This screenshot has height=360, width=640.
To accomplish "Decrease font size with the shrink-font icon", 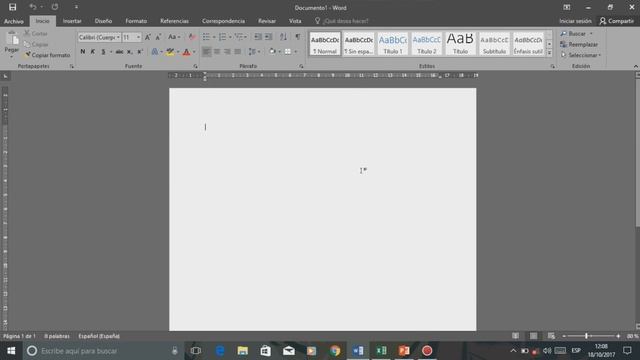I will (158, 37).
